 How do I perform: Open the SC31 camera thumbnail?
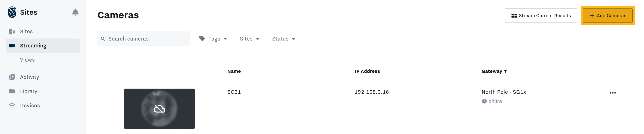pyautogui.click(x=159, y=109)
